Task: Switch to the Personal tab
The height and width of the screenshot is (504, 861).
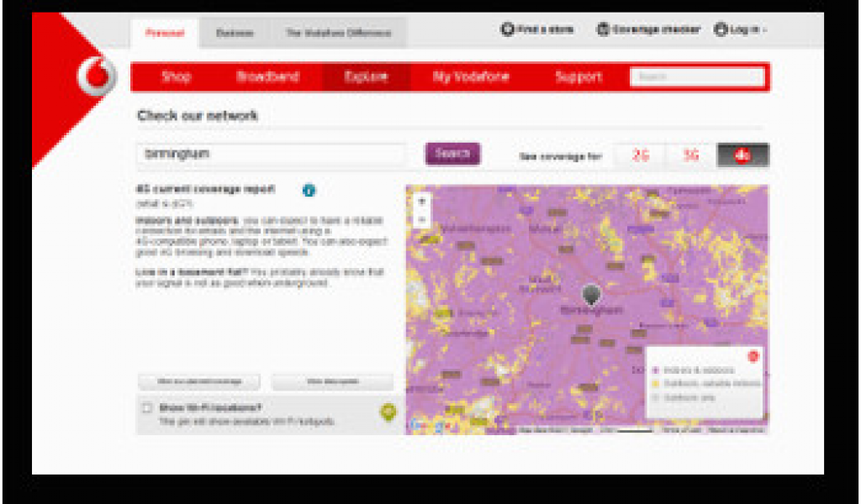Action: click(164, 33)
